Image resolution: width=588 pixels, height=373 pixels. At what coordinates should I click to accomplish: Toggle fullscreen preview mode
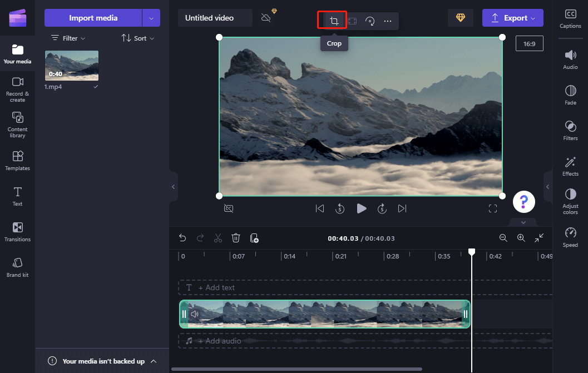pos(493,208)
